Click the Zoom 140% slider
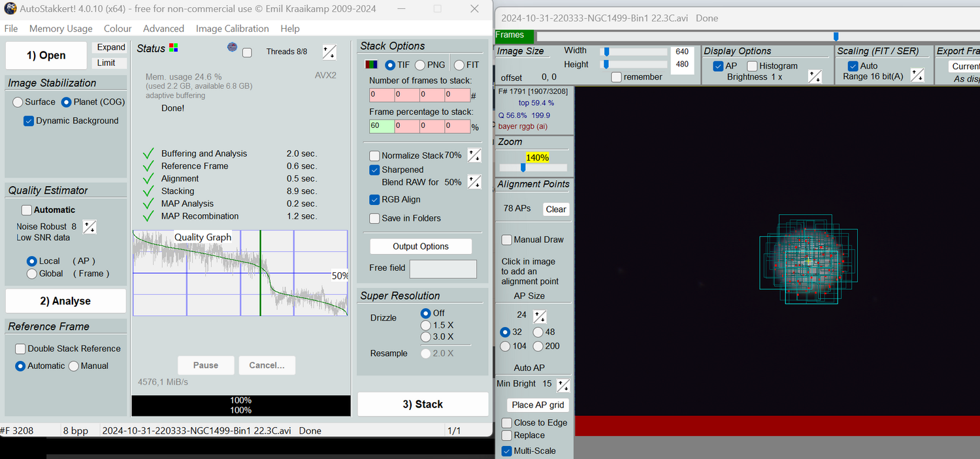This screenshot has width=980, height=459. (x=534, y=168)
